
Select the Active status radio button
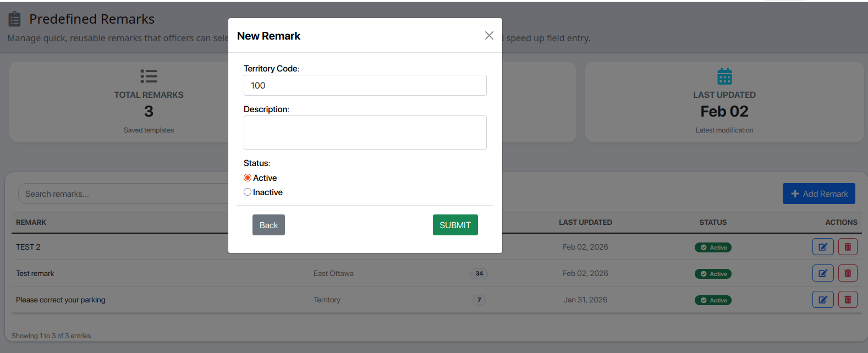tap(248, 178)
